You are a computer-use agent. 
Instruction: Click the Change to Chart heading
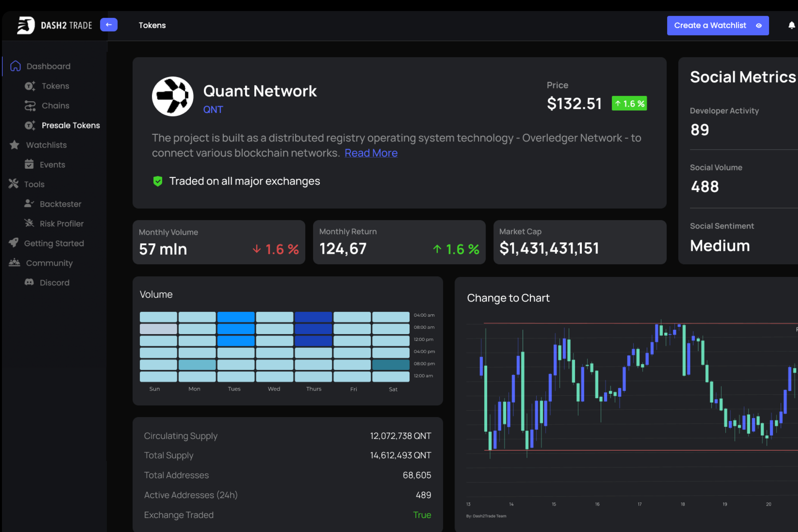pyautogui.click(x=508, y=298)
